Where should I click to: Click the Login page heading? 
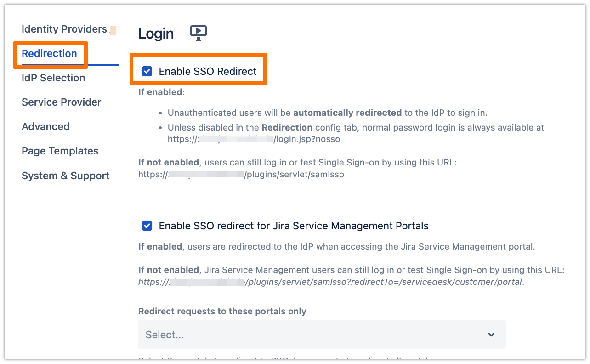156,34
